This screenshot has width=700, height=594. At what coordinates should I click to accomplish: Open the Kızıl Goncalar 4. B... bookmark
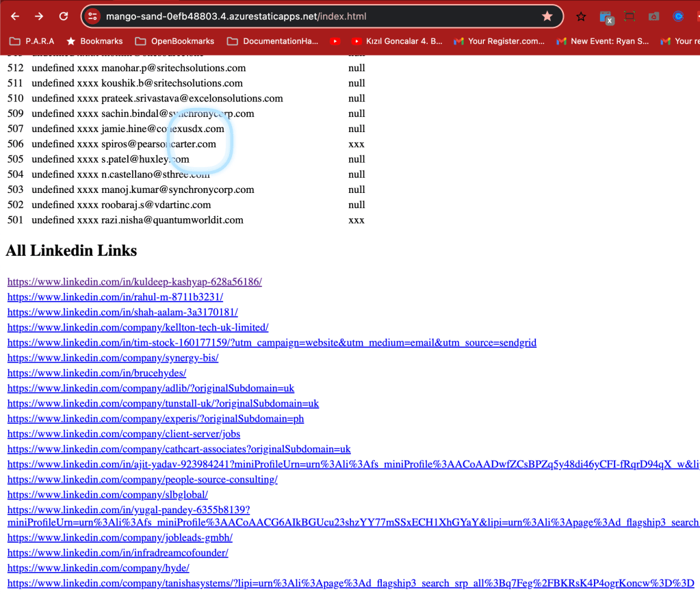point(397,41)
